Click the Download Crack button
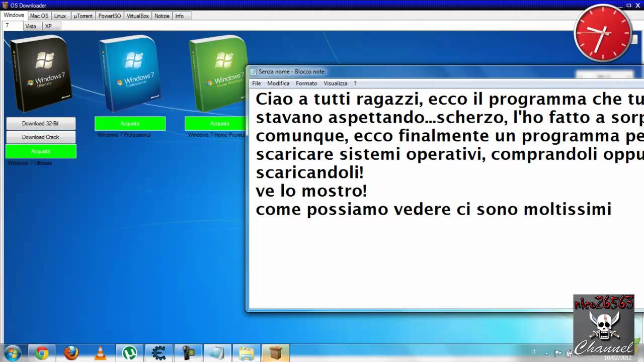Image resolution: width=644 pixels, height=362 pixels. tap(41, 137)
